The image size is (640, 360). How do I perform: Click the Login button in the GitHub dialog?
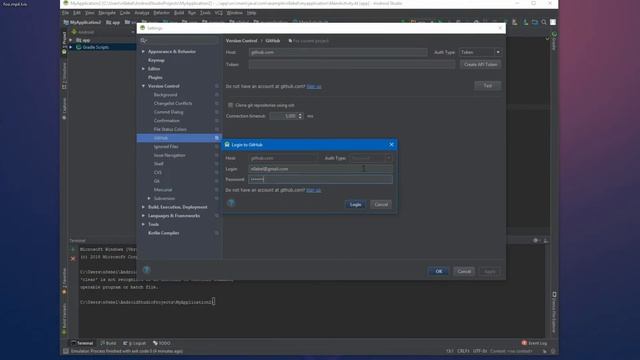click(x=355, y=204)
